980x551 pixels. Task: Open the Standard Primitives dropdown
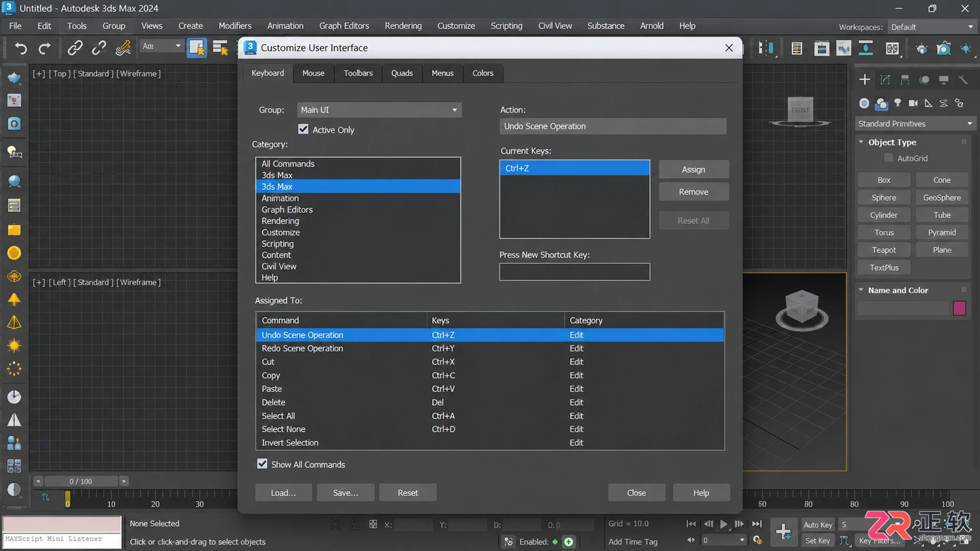coord(915,124)
